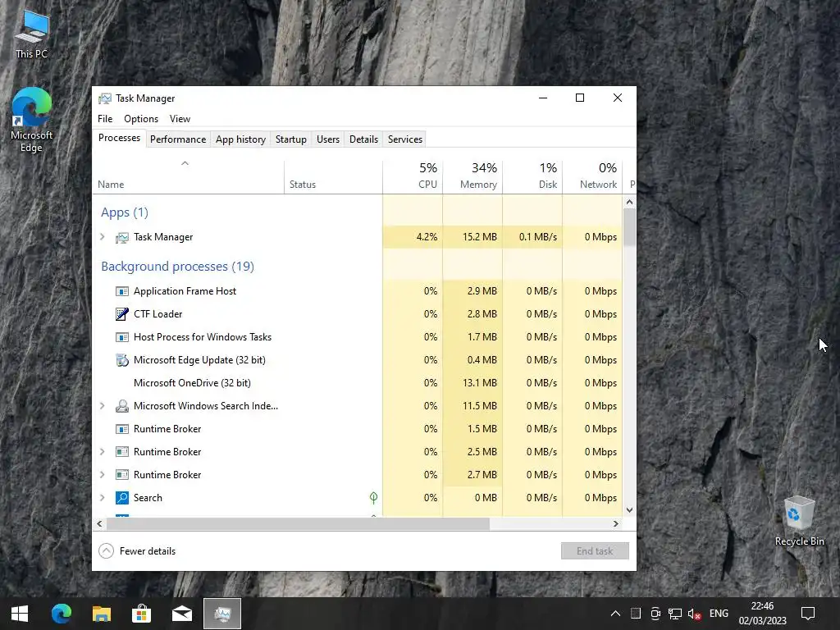Screen dimensions: 840x630
Task: Select the Runtime Broker row using 1.5 MB
Action: [358, 429]
